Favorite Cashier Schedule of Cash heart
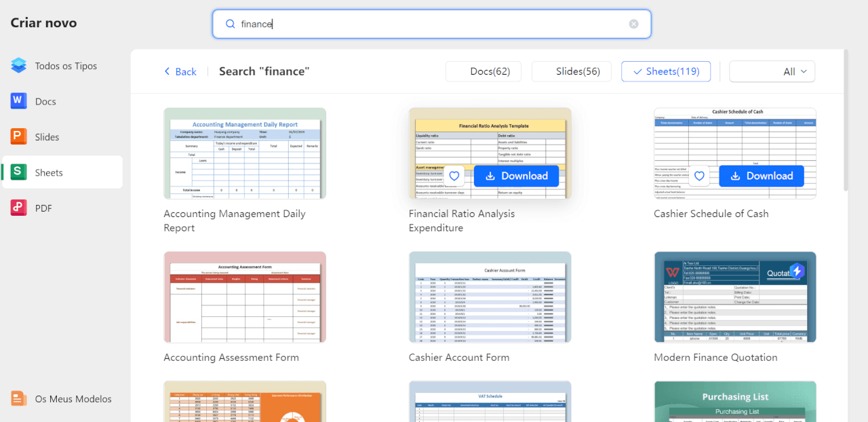 point(699,176)
